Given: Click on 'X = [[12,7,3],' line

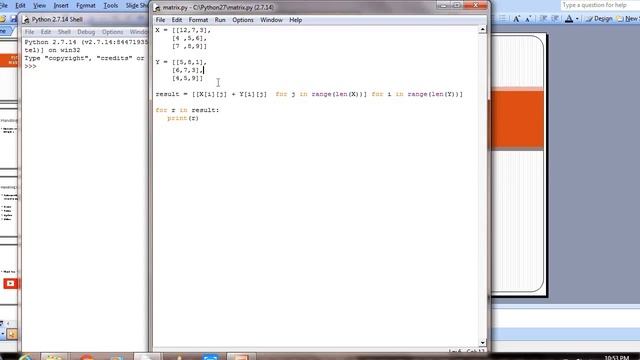Looking at the screenshot, I should [183, 30].
